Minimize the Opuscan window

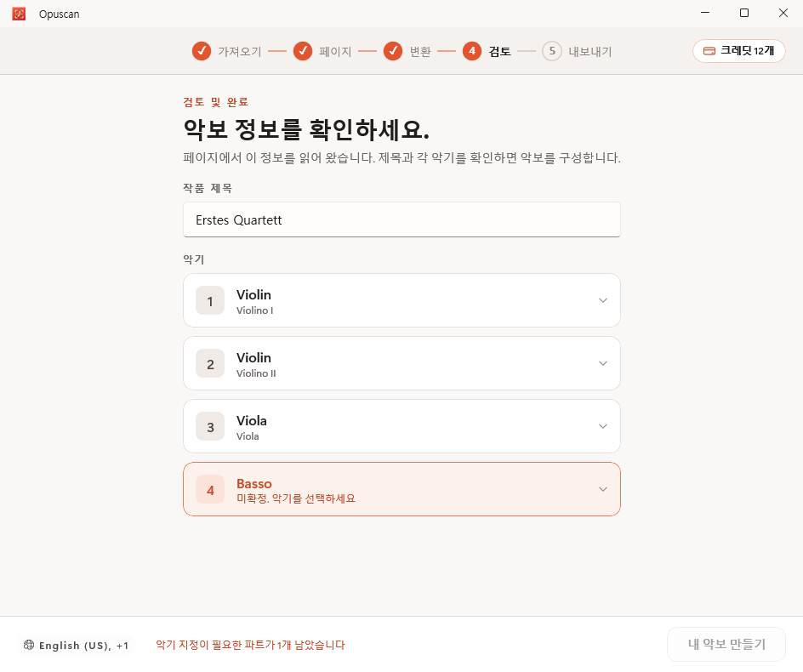[x=705, y=13]
